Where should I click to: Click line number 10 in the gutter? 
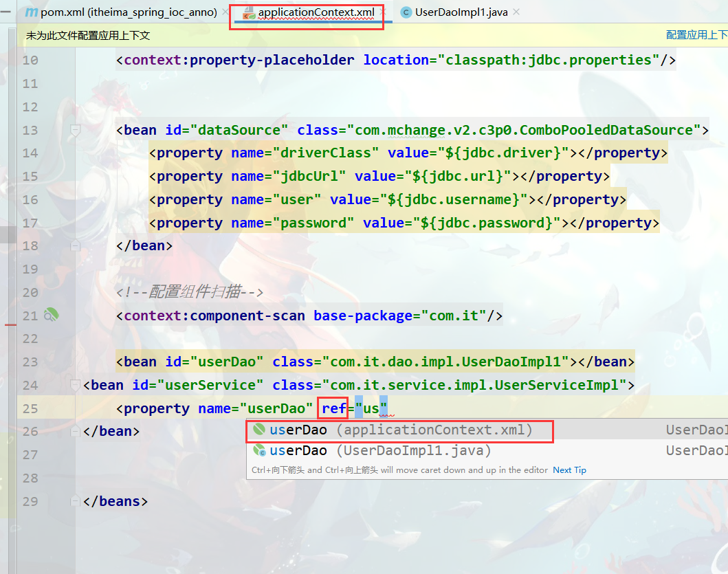pos(31,60)
